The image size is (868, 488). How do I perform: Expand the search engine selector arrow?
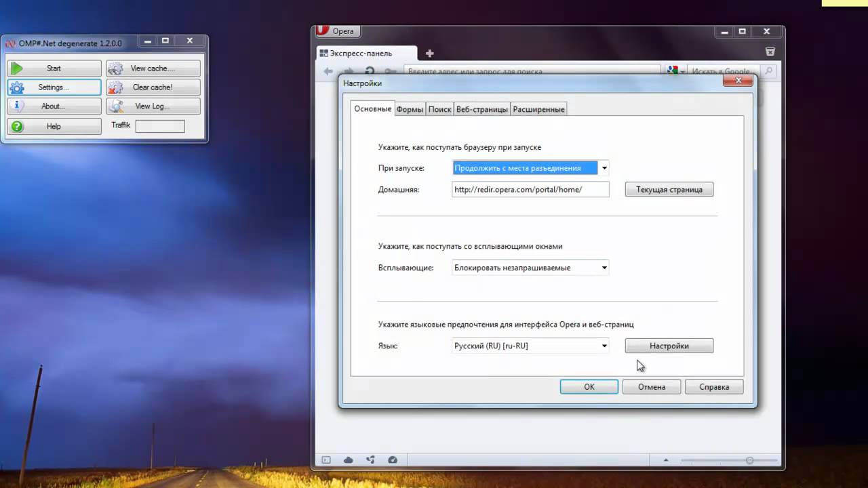tap(683, 71)
